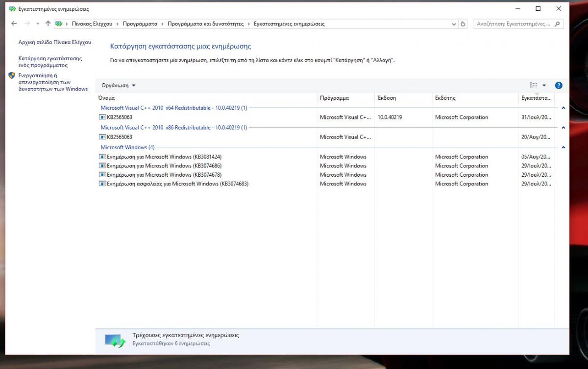The width and height of the screenshot is (588, 369).
Task: Open Windows features enable/disable link
Action: (53, 82)
